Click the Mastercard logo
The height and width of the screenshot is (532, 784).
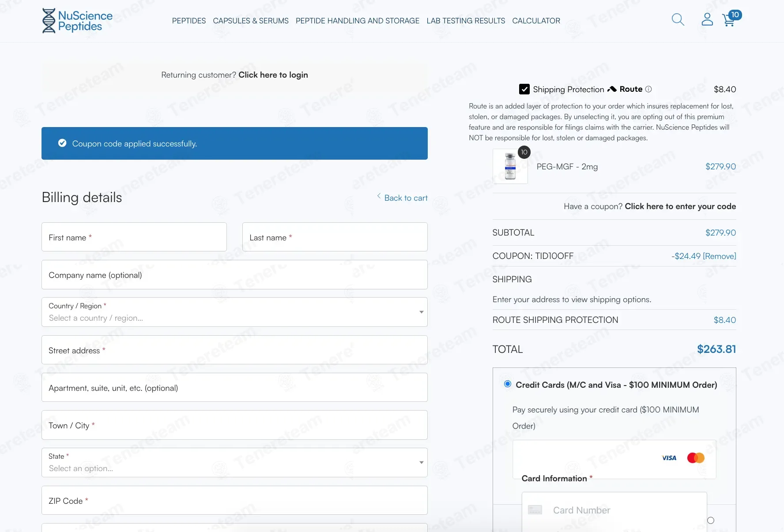click(696, 458)
